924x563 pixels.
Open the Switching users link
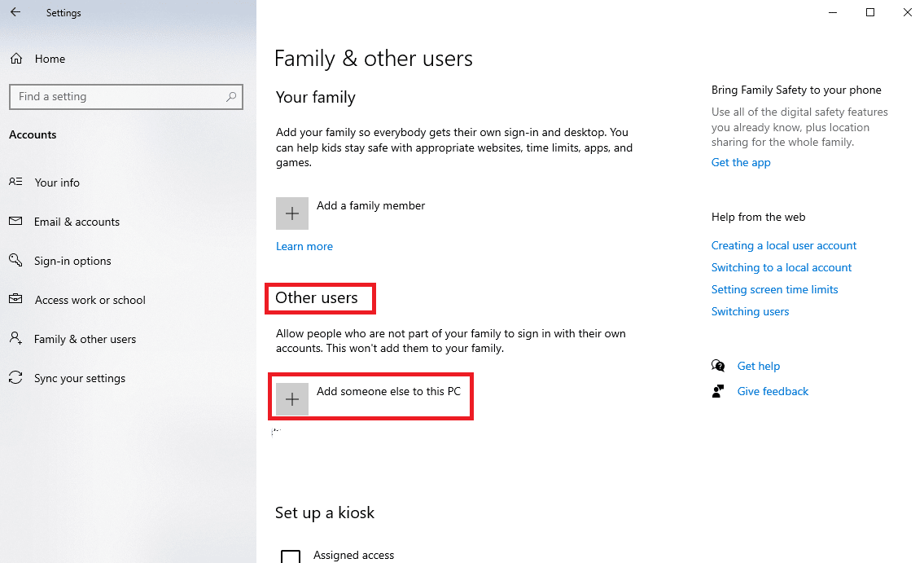click(x=750, y=312)
